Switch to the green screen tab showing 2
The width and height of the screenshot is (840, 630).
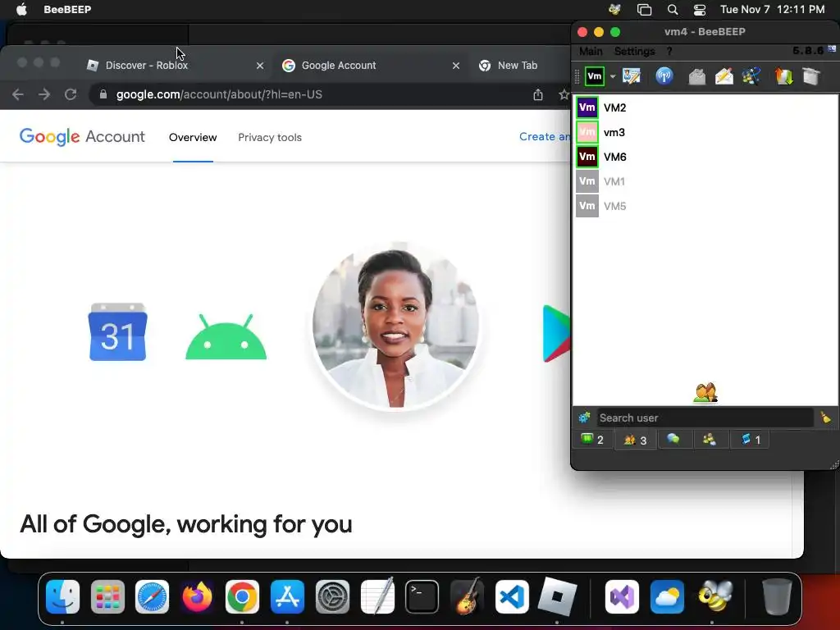[592, 440]
